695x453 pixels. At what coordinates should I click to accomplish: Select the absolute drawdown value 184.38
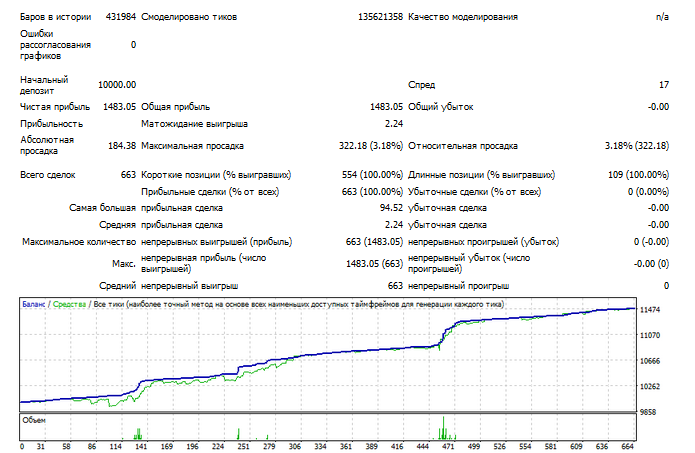tap(122, 146)
